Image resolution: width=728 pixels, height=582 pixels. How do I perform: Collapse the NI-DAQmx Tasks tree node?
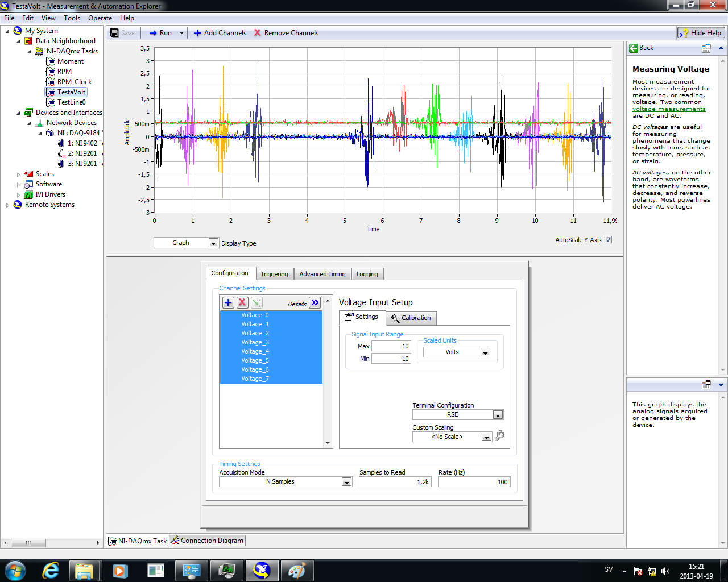coord(29,52)
